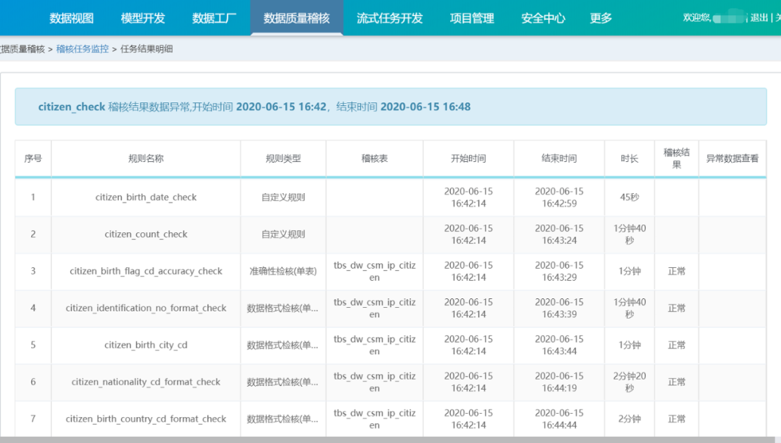
Task: Open the 安全中心 tab
Action: 543,18
